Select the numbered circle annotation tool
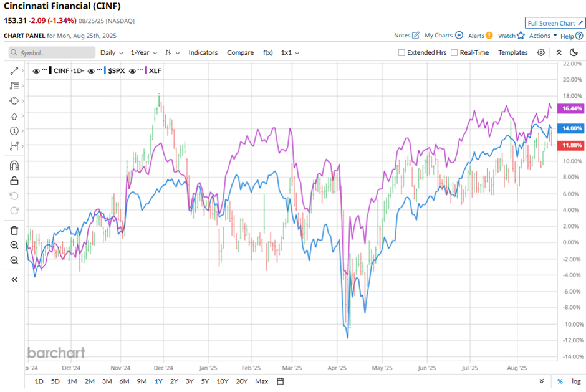This screenshot has width=586, height=392. (x=14, y=131)
